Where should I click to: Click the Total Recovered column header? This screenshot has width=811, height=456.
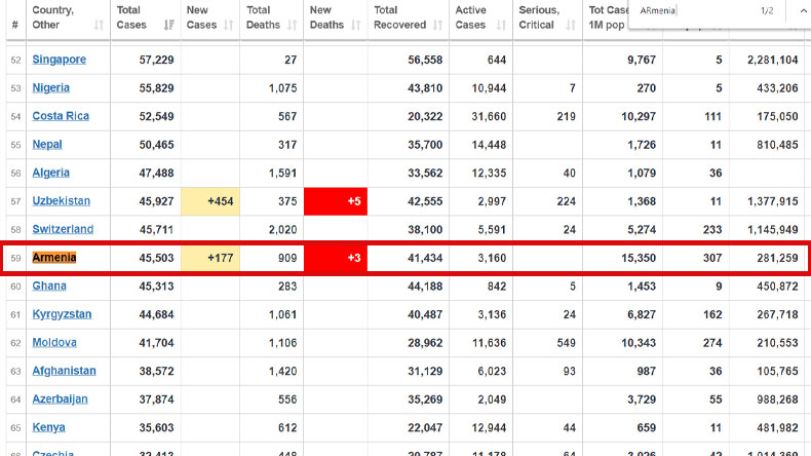408,20
